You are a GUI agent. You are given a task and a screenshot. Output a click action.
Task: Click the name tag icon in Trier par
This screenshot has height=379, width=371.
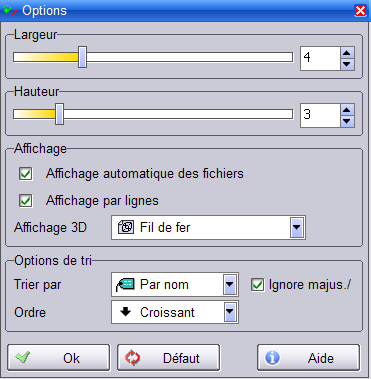125,285
